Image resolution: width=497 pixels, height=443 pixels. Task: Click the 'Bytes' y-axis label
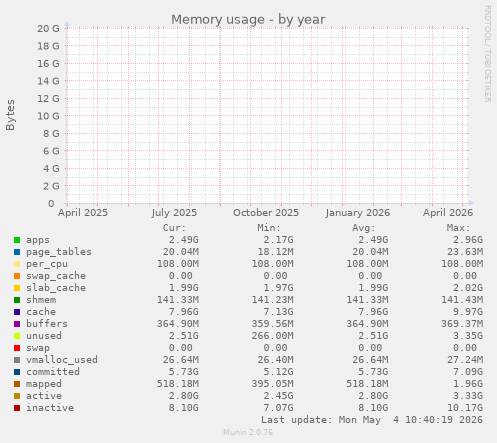(x=10, y=115)
